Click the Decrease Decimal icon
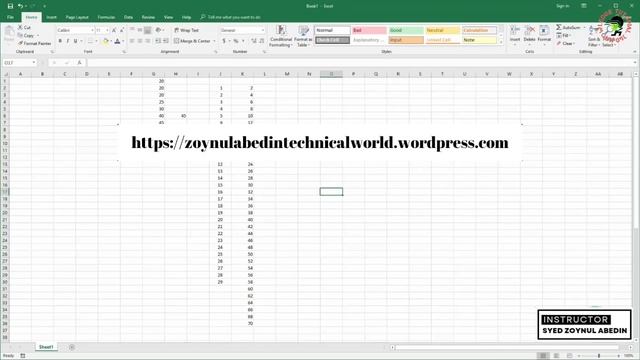 point(262,41)
